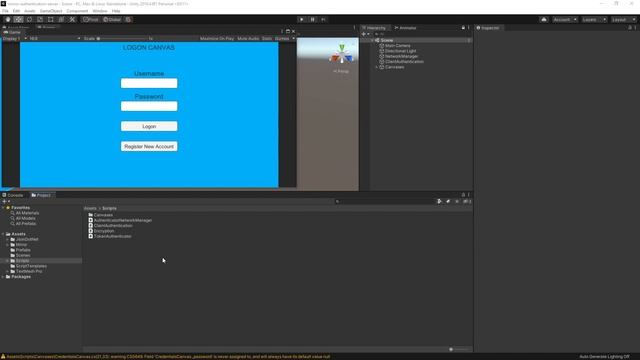Toggle grid snapping icon in toolbar
The width and height of the screenshot is (640, 360).
128,20
